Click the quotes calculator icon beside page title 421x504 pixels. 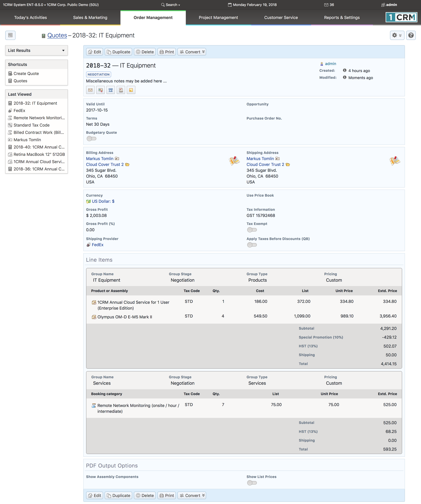point(43,36)
